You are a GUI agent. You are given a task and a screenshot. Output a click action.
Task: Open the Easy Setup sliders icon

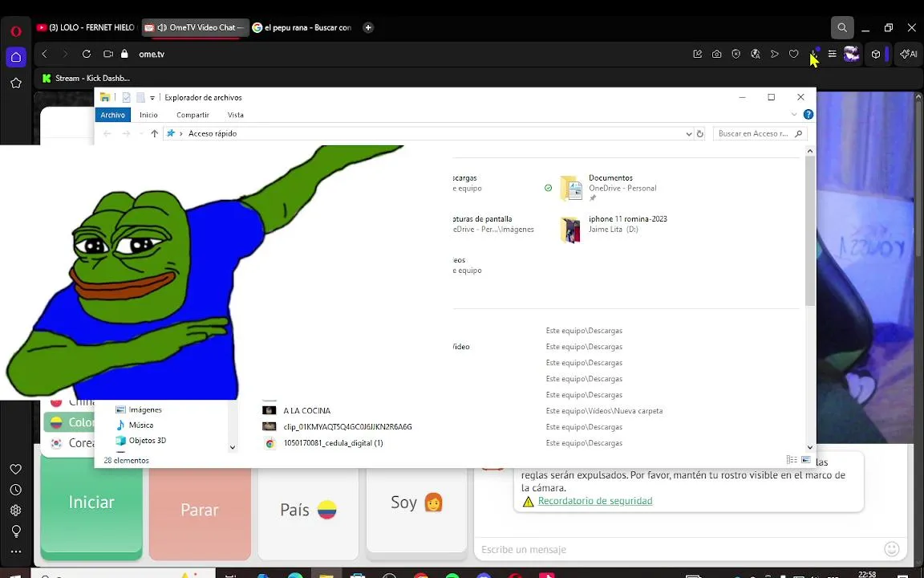click(x=832, y=54)
